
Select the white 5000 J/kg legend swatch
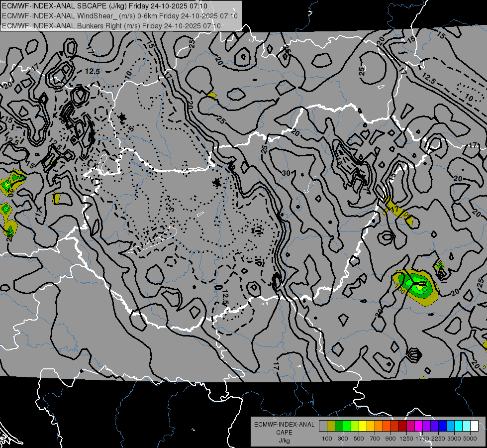coord(474,426)
